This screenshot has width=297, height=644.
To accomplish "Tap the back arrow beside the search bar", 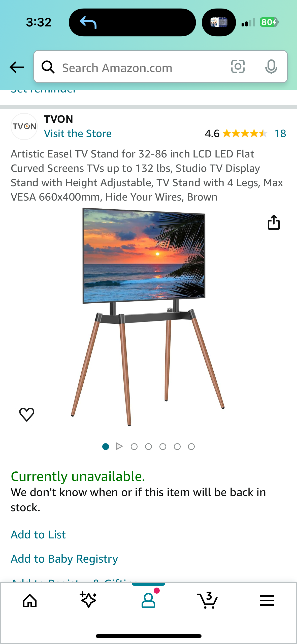I will pos(17,67).
